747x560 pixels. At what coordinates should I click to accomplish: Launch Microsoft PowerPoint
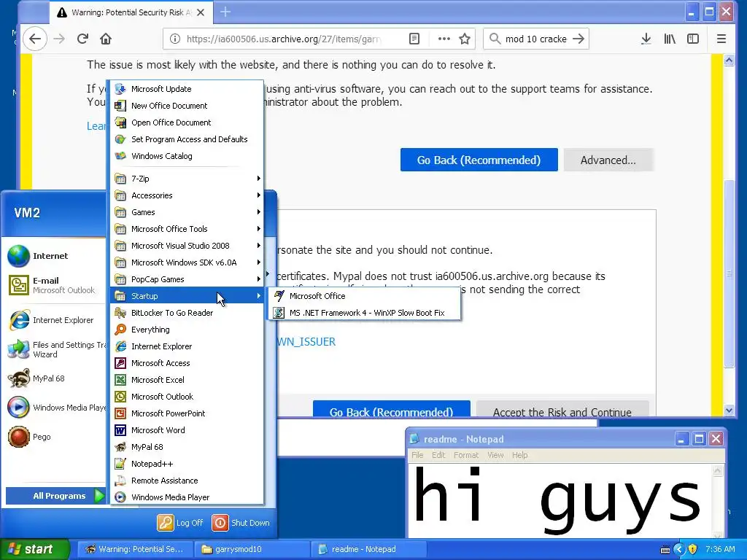click(187, 413)
